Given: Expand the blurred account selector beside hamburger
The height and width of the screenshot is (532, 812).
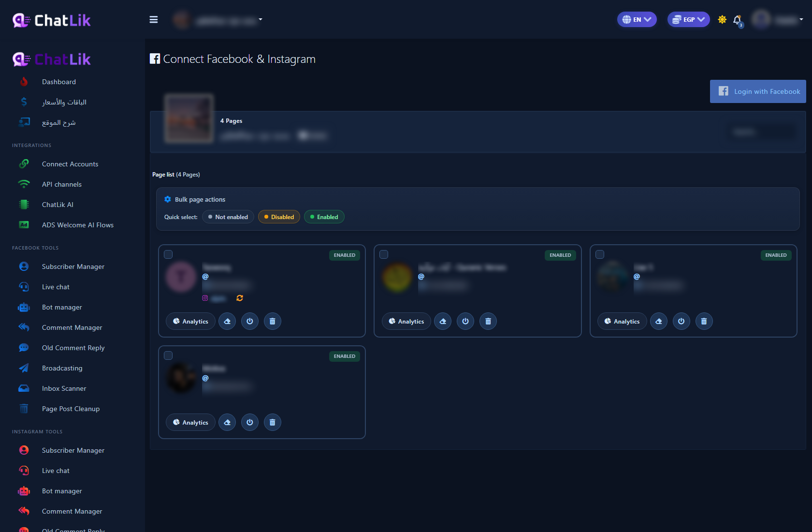Looking at the screenshot, I should [x=217, y=20].
